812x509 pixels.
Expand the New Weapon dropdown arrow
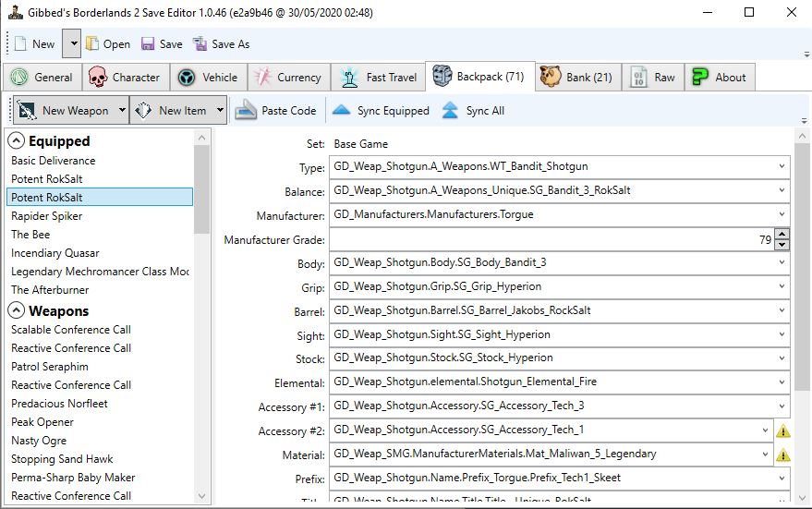click(122, 110)
